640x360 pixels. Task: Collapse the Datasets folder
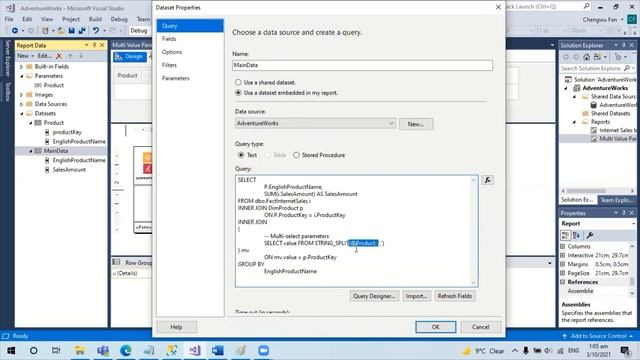pos(22,113)
